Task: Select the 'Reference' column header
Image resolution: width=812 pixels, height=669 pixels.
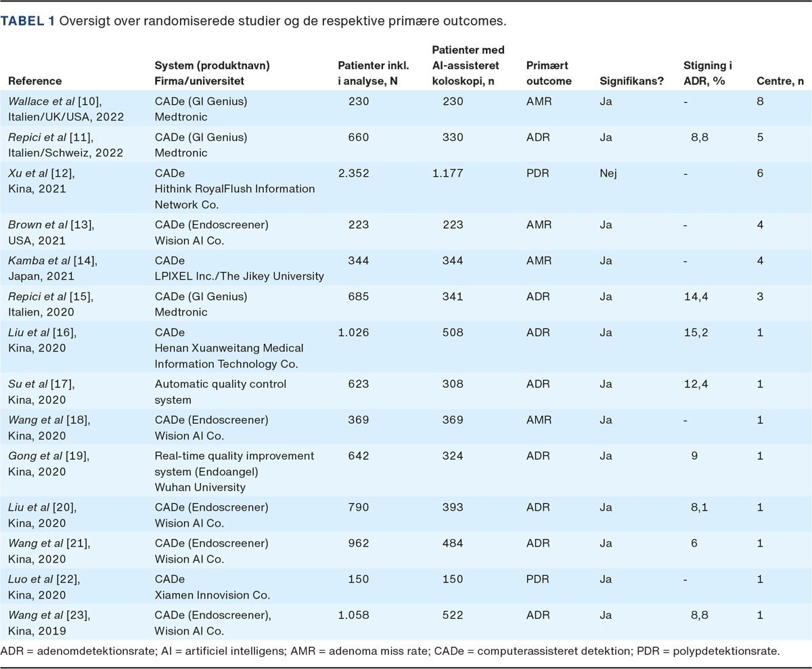Action: click(x=35, y=81)
